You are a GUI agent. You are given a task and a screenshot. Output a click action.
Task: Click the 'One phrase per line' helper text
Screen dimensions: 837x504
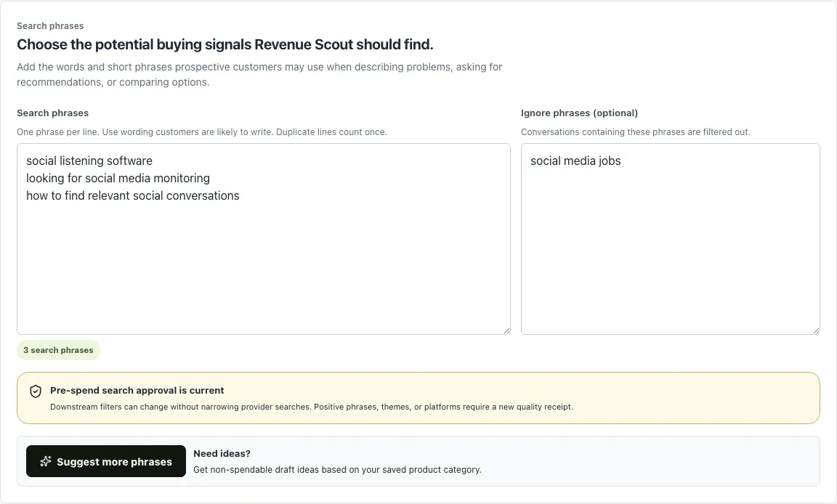[x=202, y=131]
